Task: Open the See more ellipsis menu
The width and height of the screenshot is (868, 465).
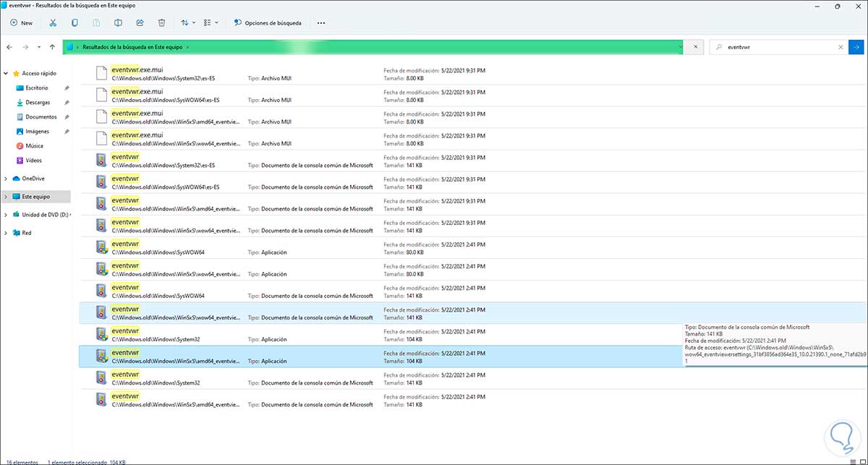Action: [x=321, y=23]
